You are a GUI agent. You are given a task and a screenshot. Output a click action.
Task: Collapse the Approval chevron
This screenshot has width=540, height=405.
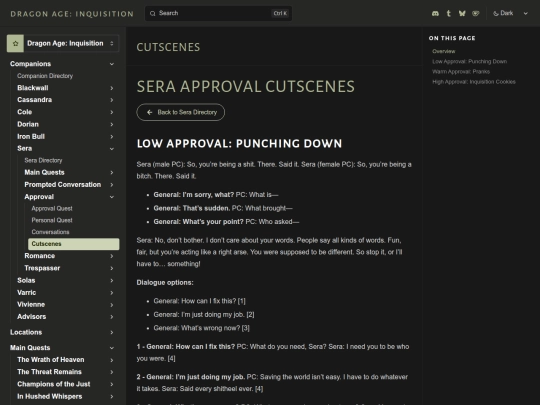tap(112, 197)
